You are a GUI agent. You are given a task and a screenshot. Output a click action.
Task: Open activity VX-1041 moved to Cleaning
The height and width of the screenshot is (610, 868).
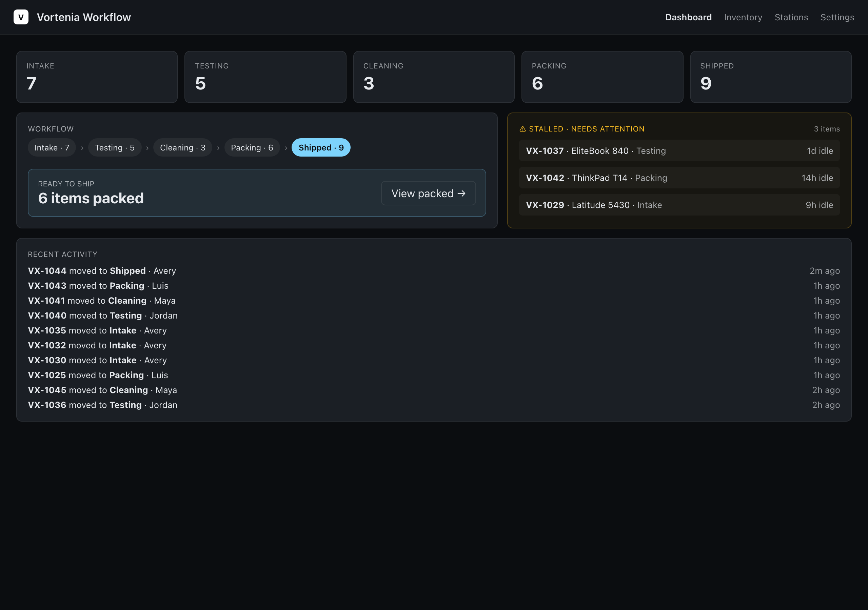point(434,301)
